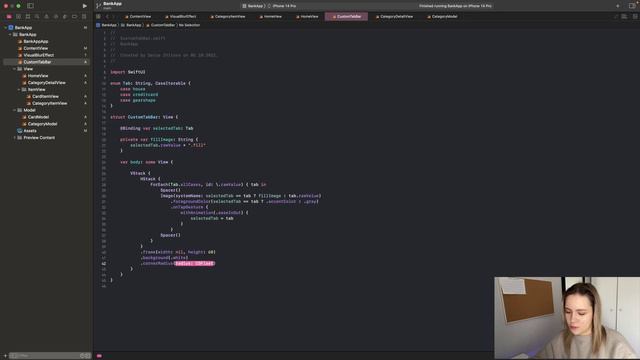Open the issue navigator warning icon
The width and height of the screenshot is (640, 360).
(x=47, y=17)
